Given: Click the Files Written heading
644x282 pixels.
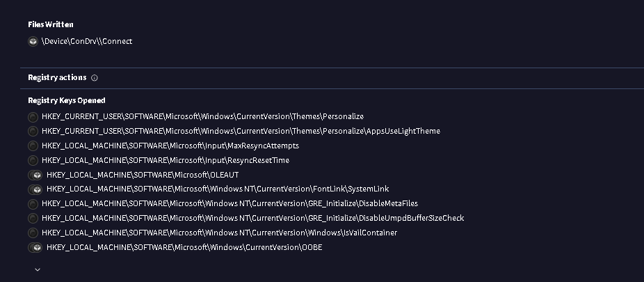Looking at the screenshot, I should 51,24.
